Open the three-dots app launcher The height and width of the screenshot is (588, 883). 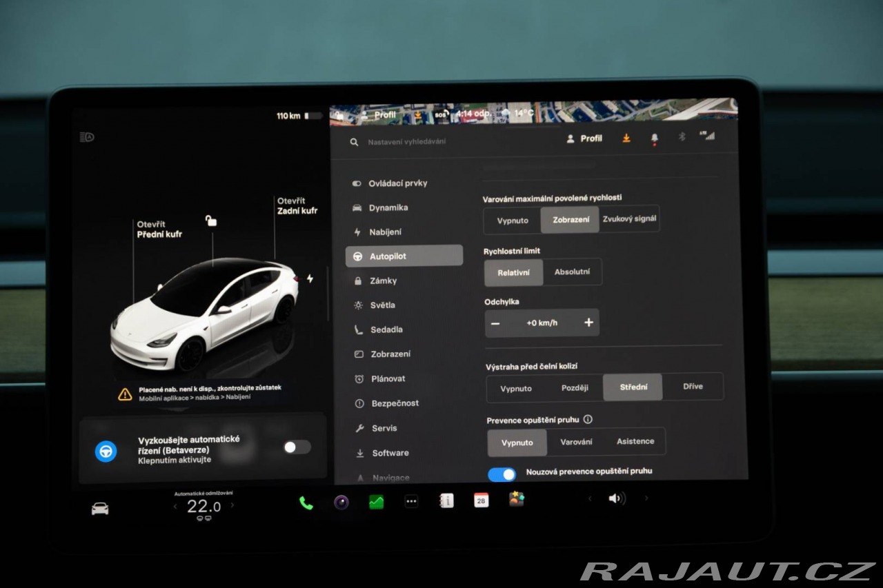point(411,502)
